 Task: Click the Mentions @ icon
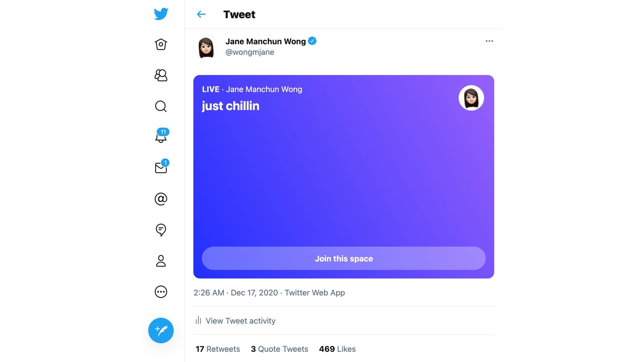160,198
